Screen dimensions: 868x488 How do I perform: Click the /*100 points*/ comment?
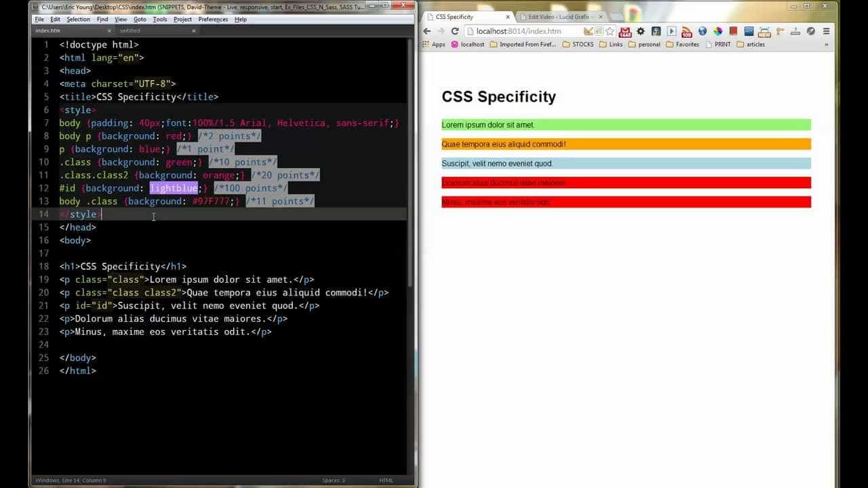[250, 188]
